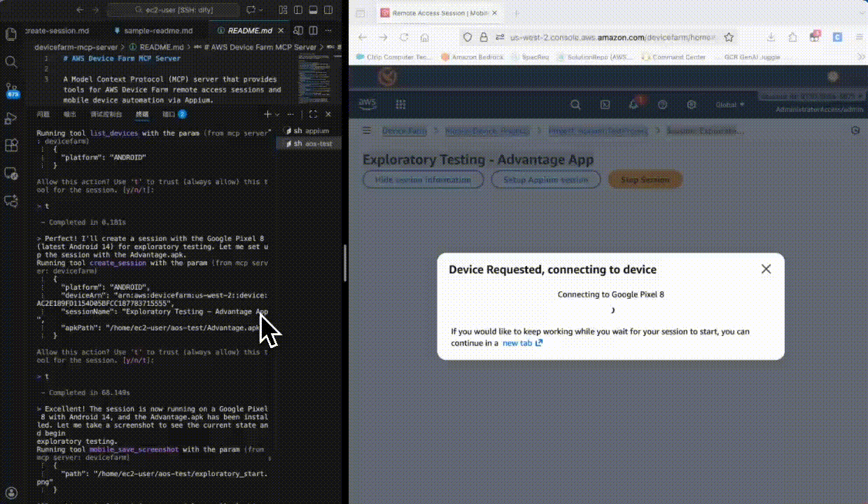Go to the browser home page
868x504 pixels.
(425, 37)
